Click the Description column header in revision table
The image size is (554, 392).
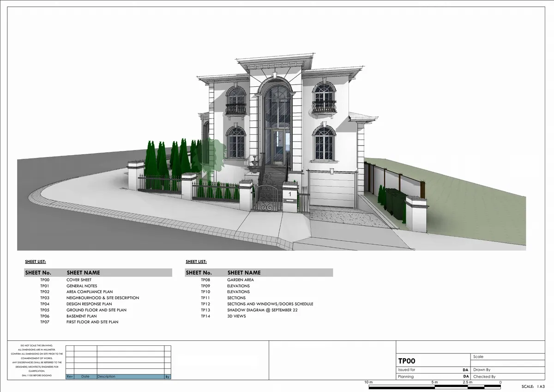click(106, 377)
